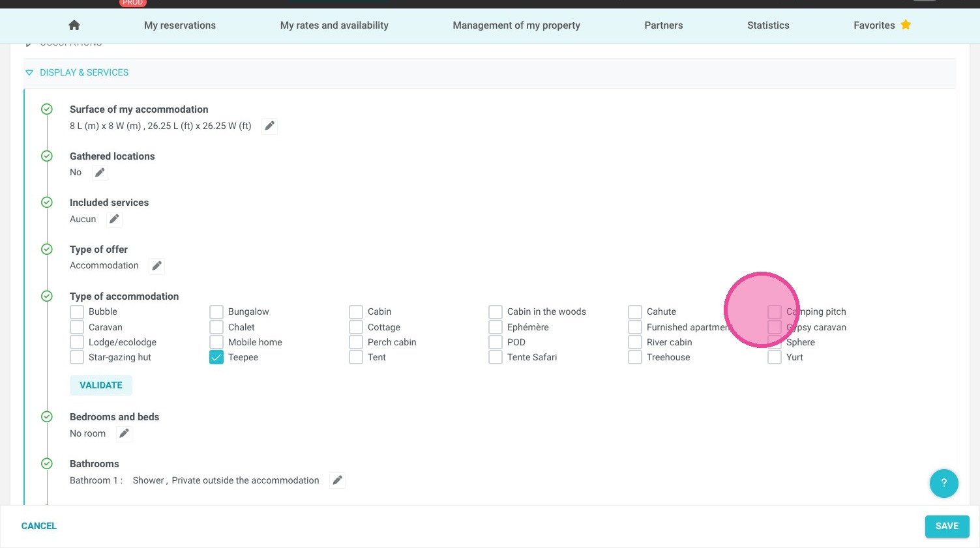Check the Cottage checkbox

coord(356,327)
